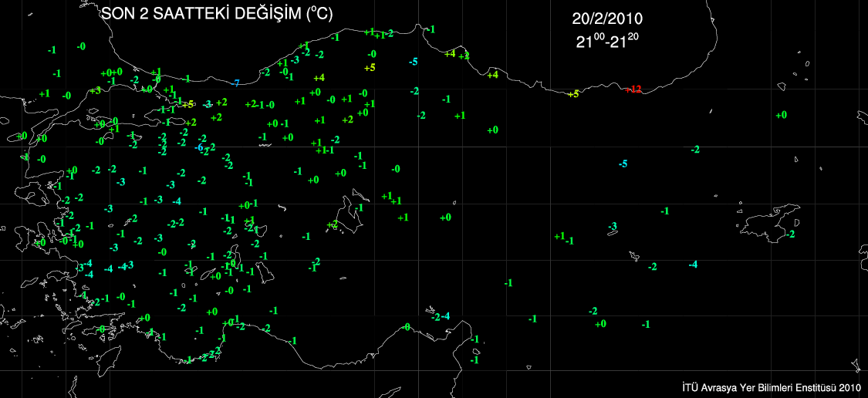Click the yellow '+5' directly beneath the top '-0'
Screen dimensions: 868x398
[x=370, y=68]
